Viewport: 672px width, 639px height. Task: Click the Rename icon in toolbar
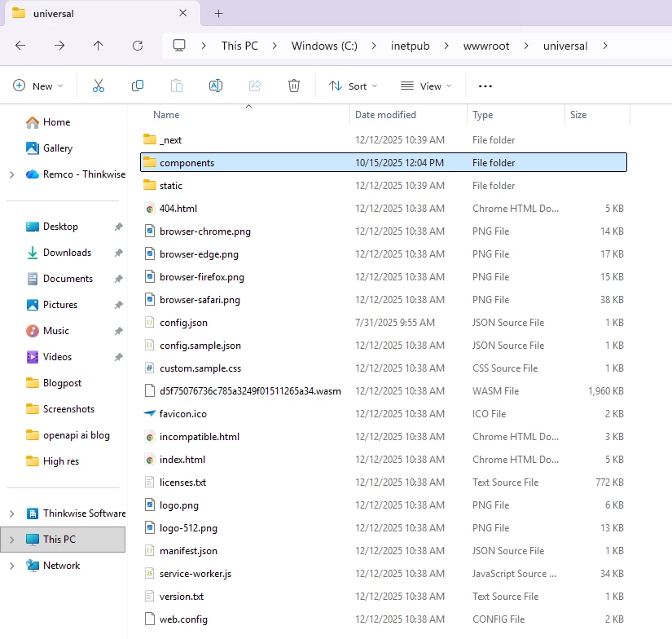click(216, 86)
